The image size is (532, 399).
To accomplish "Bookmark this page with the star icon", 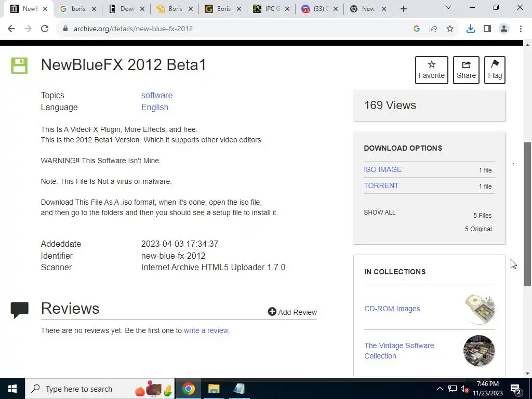I will point(450,29).
